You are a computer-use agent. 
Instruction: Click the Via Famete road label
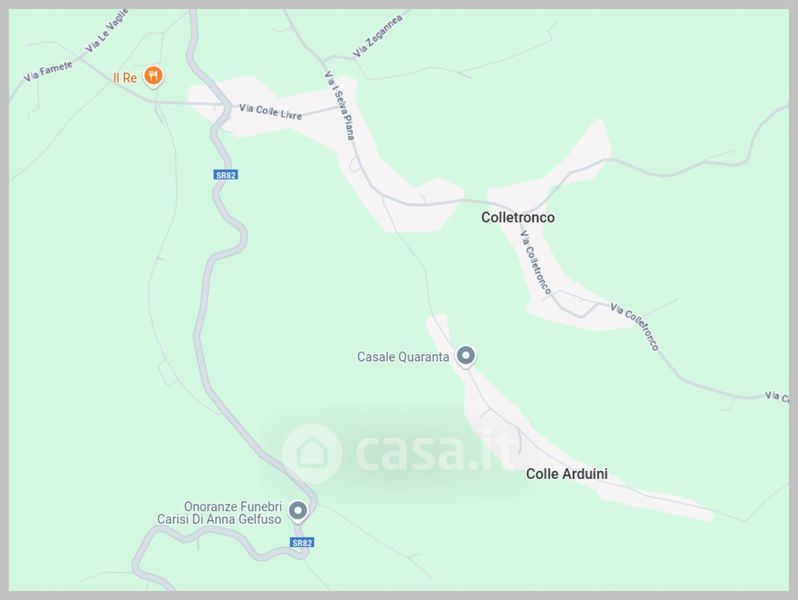48,71
